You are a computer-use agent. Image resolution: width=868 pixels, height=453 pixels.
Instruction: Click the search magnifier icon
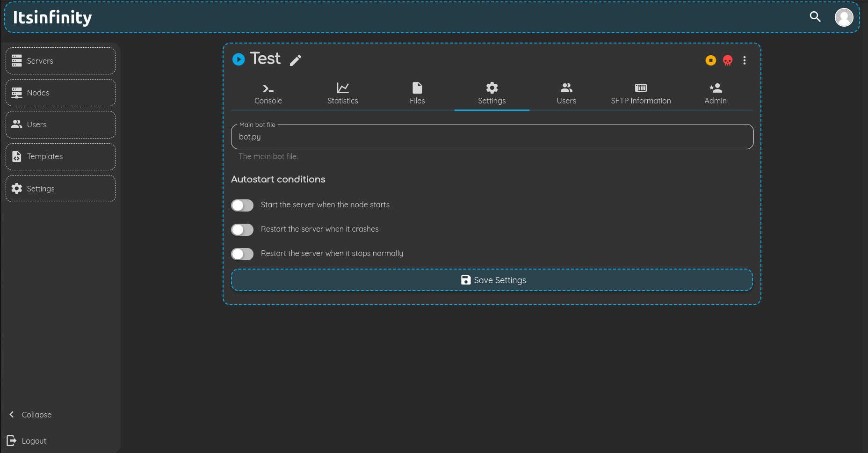(815, 17)
